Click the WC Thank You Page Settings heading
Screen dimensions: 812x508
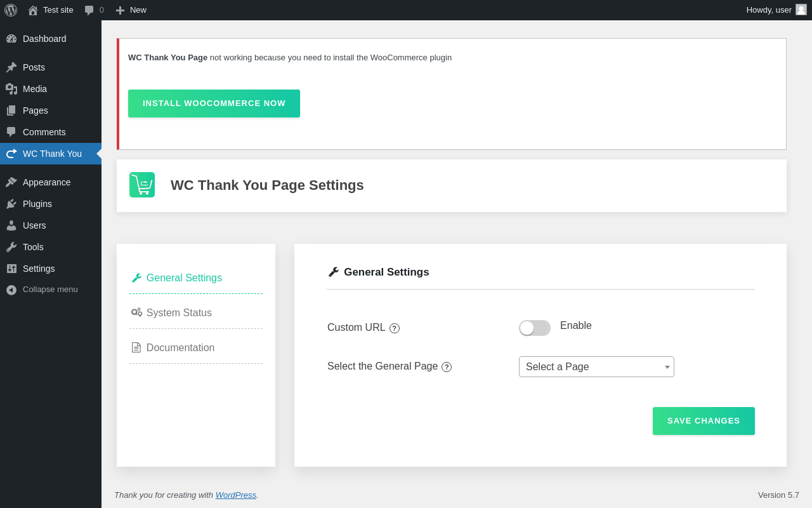pyautogui.click(x=267, y=185)
